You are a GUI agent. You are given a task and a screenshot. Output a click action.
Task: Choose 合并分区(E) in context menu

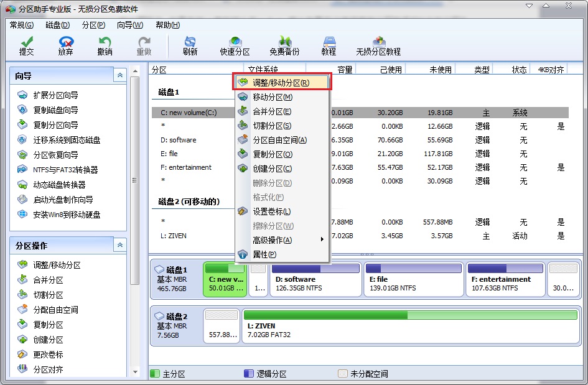[x=282, y=111]
